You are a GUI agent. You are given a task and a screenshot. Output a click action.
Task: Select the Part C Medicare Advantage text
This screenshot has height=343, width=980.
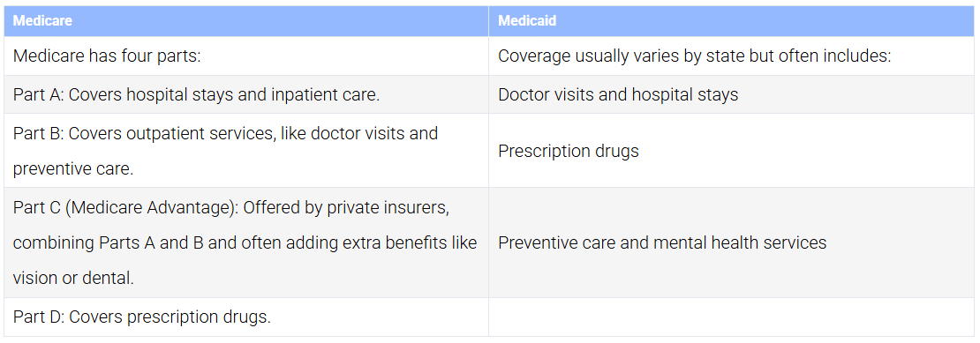[246, 242]
